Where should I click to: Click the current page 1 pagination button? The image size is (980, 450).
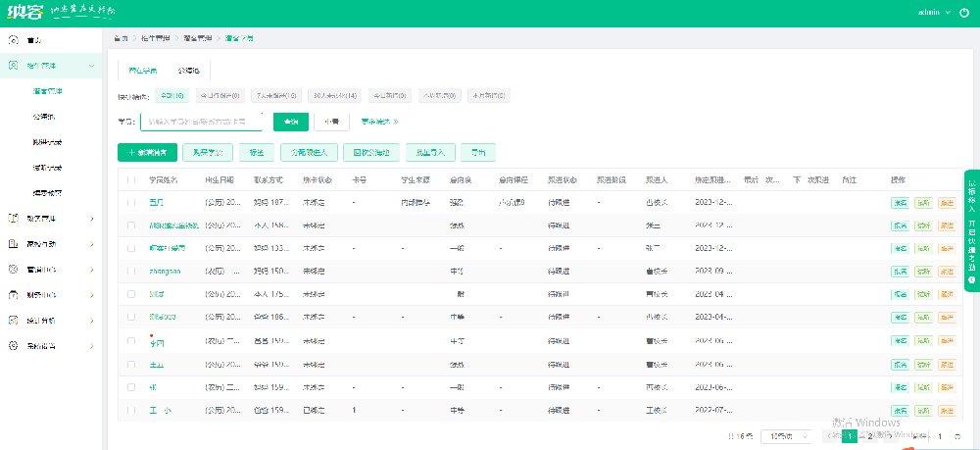click(x=850, y=436)
